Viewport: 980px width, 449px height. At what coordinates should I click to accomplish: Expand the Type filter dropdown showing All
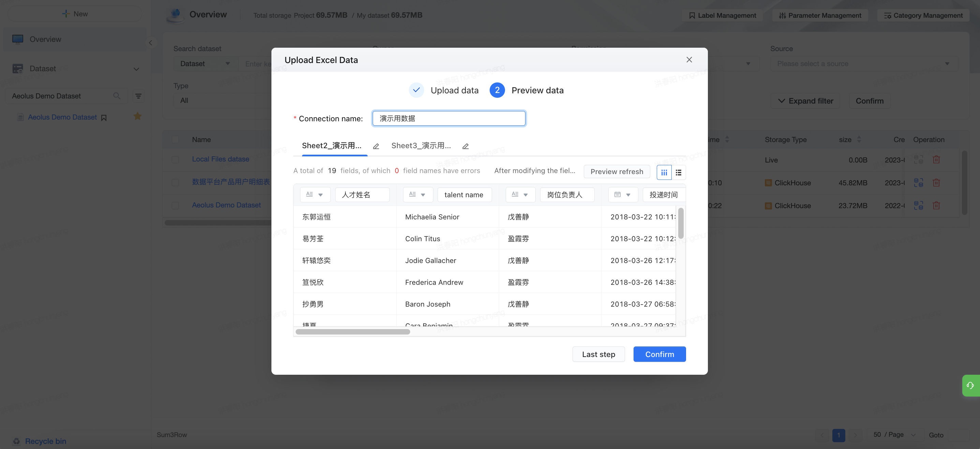222,100
